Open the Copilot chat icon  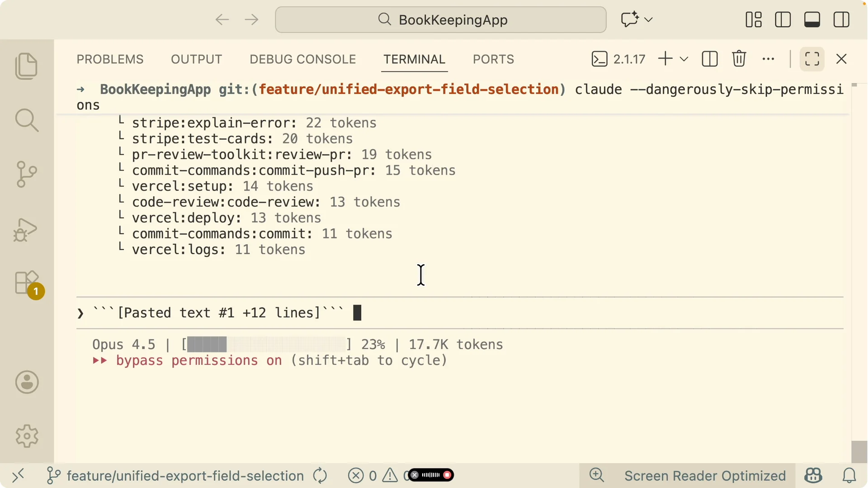point(630,19)
